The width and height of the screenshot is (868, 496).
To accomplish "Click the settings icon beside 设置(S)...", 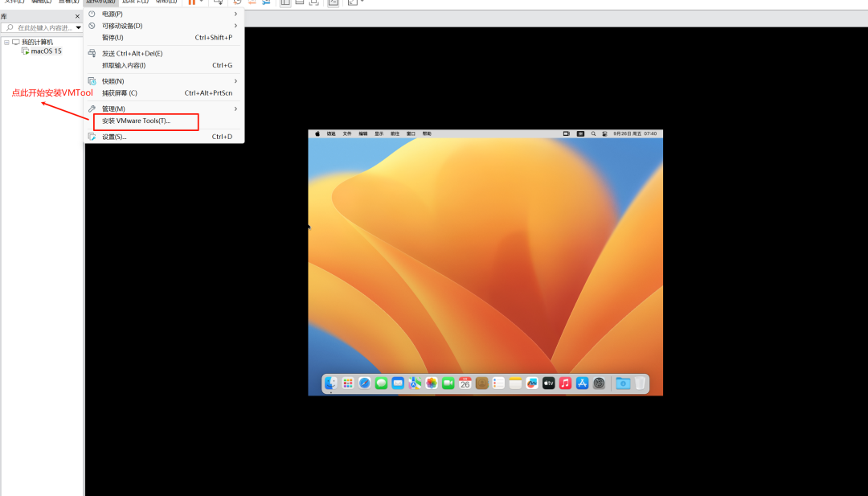I will point(92,137).
